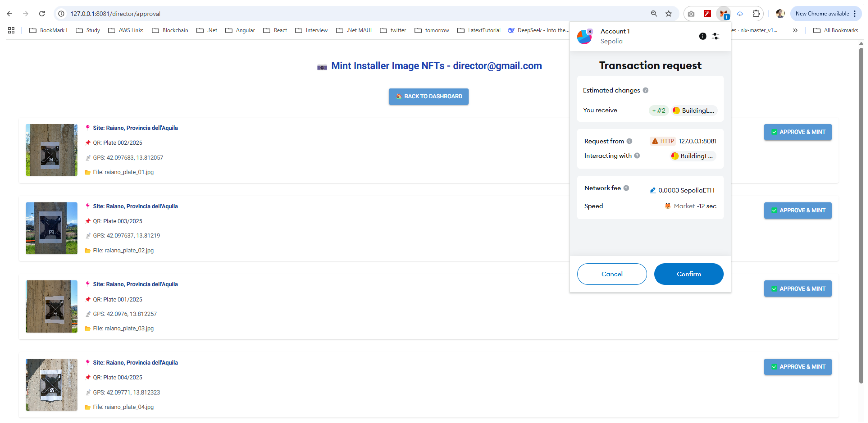Viewport: 868px width, 423px height.
Task: Open MetaMask transaction info icon
Action: click(703, 36)
